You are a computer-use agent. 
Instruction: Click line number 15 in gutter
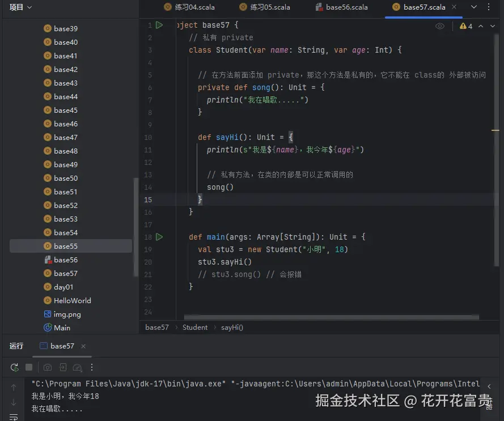click(148, 200)
